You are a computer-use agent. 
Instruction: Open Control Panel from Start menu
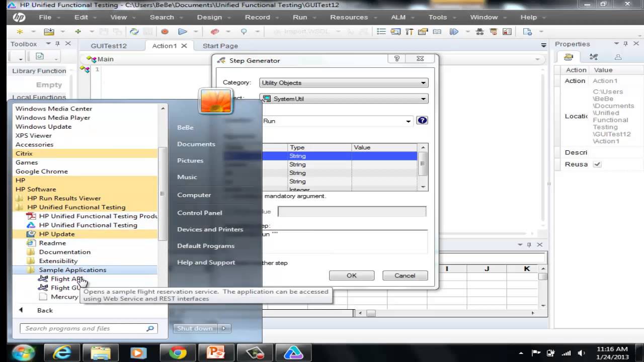pos(199,213)
